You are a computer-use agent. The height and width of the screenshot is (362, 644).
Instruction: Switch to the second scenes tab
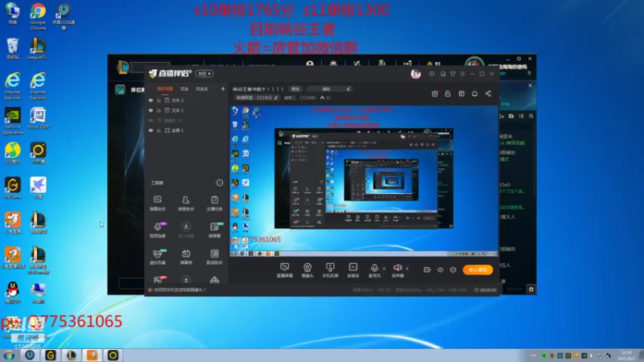point(184,88)
